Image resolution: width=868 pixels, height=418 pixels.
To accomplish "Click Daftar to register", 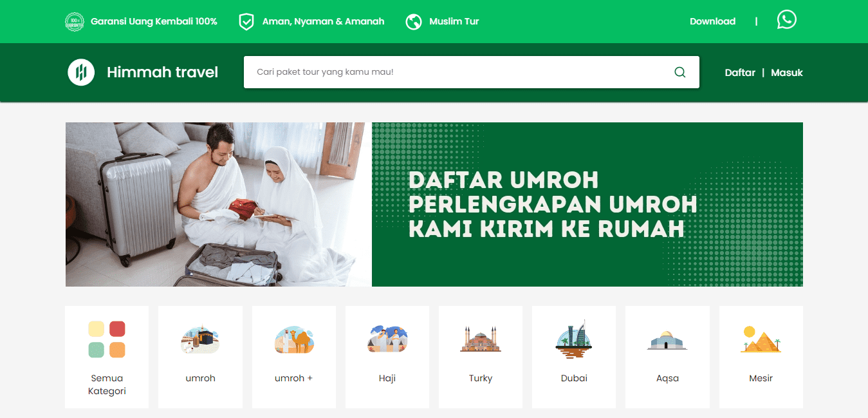I will [x=740, y=73].
